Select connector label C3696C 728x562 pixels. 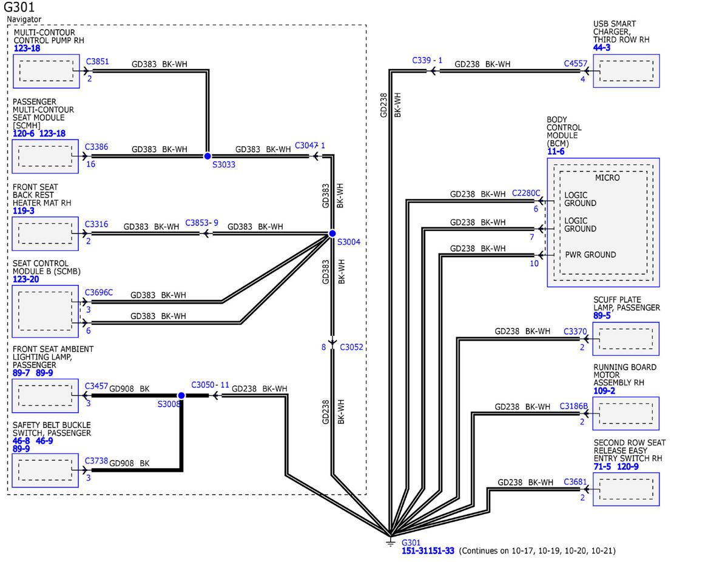[99, 292]
